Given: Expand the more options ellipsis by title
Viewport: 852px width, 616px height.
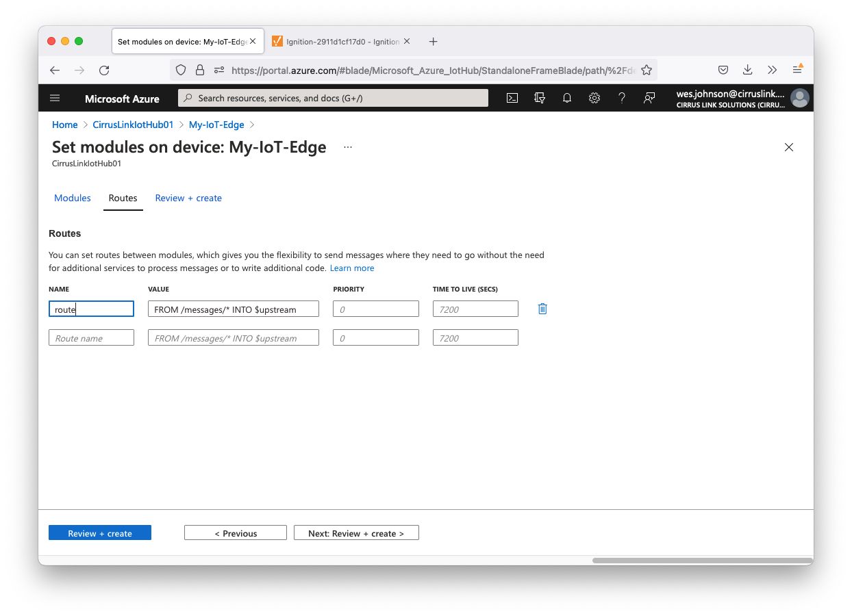Looking at the screenshot, I should 348,147.
